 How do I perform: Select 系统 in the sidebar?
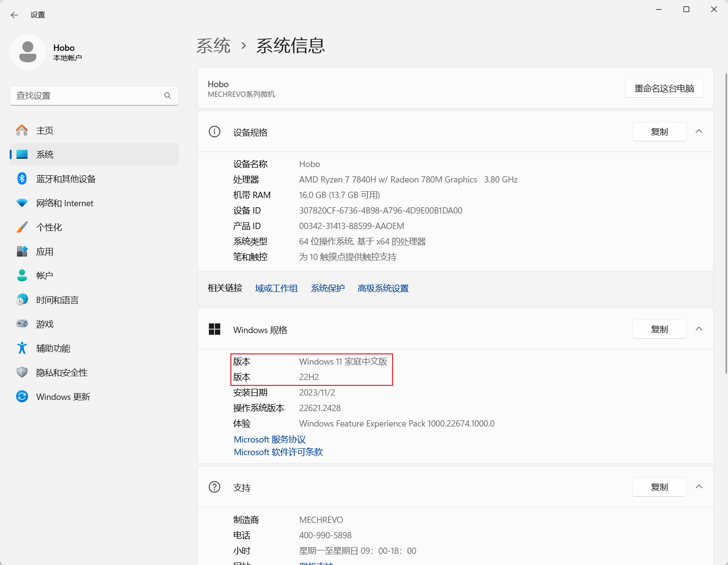pos(45,154)
